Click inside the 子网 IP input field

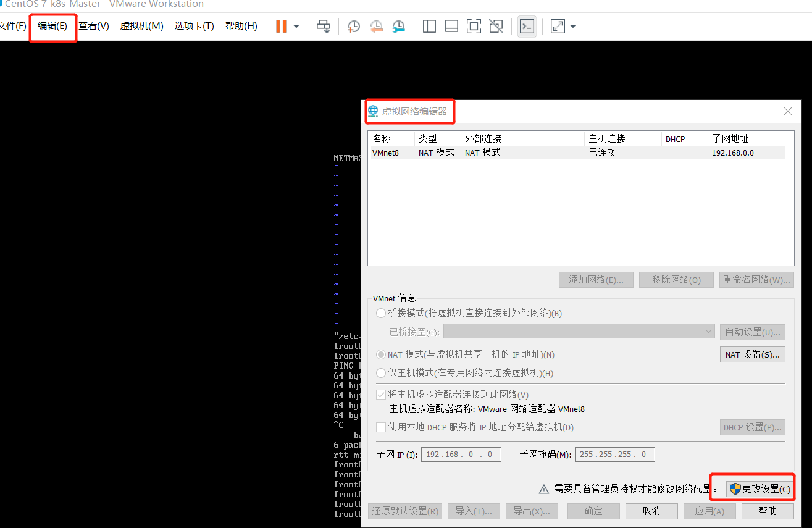[461, 454]
